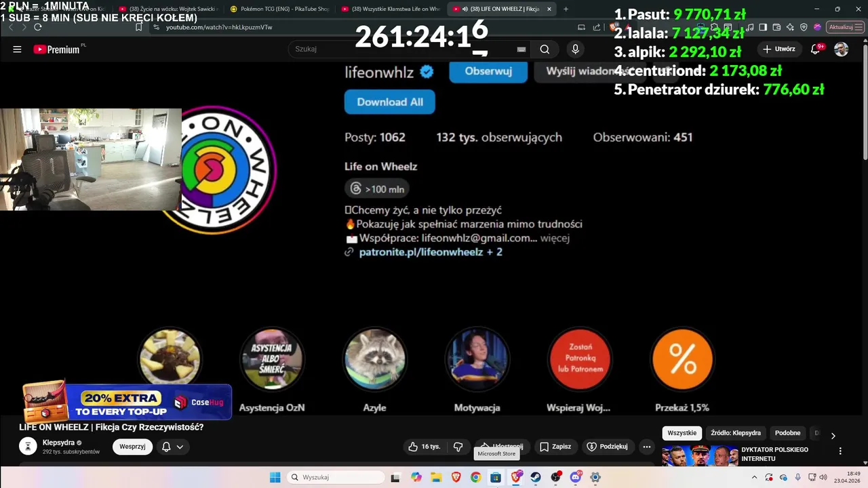Open the on-screen keyboard icon in search box
The image size is (868, 488).
tap(521, 49)
